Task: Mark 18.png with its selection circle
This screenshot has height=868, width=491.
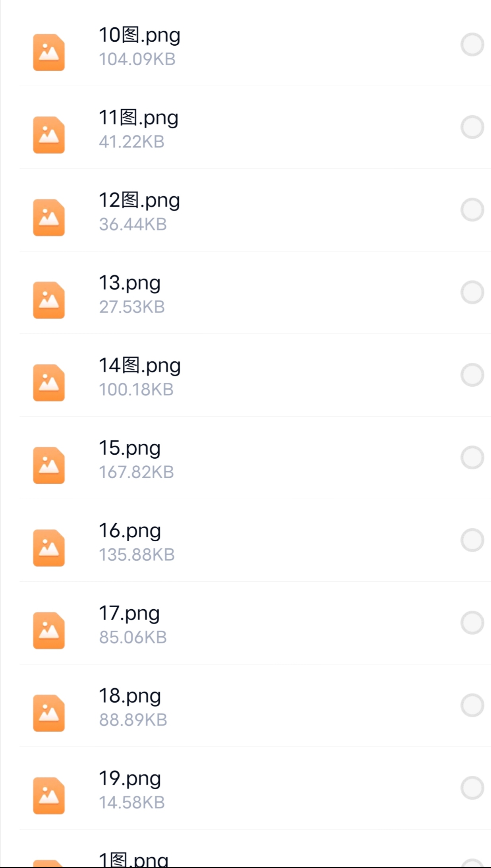Action: [472, 705]
